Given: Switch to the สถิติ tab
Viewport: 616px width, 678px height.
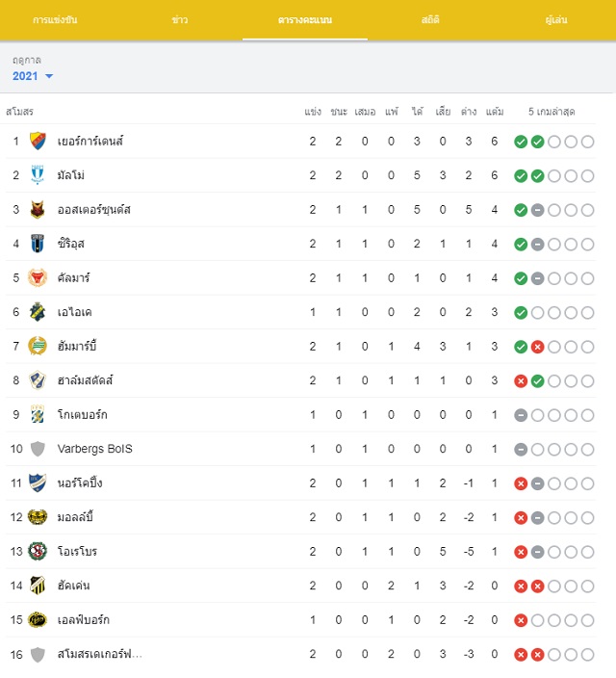Looking at the screenshot, I should click(430, 20).
